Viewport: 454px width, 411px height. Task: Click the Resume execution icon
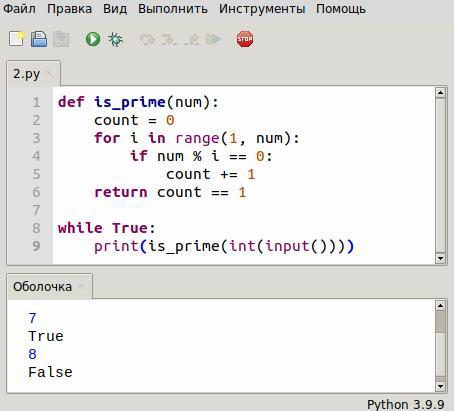tap(213, 39)
